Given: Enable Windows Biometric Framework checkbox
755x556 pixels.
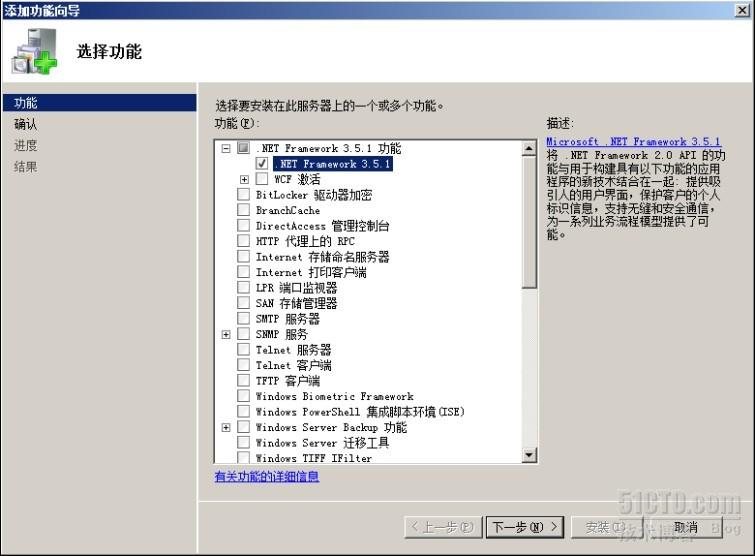Looking at the screenshot, I should coord(244,395).
